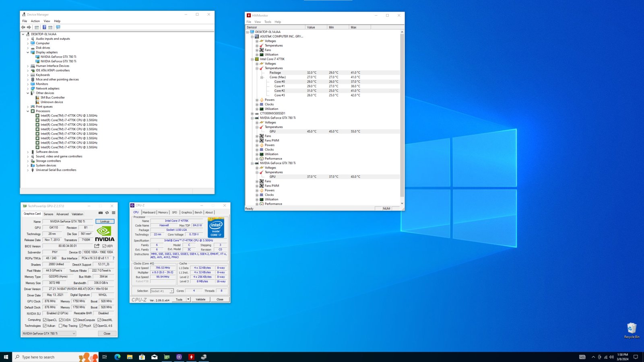The image size is (644, 362).
Task: Switch to the HWMonitor red lightning taskbar icon
Action: pos(191,357)
